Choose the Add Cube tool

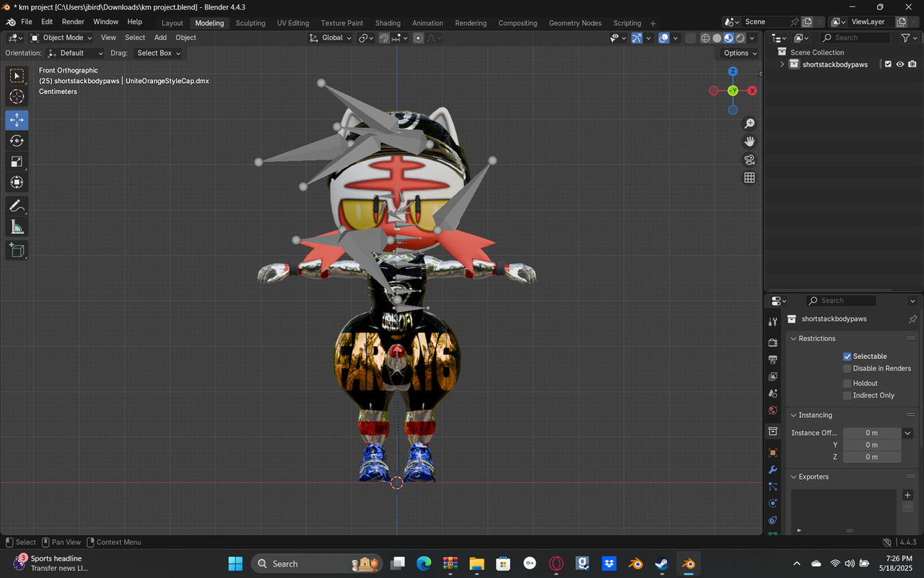pos(17,251)
